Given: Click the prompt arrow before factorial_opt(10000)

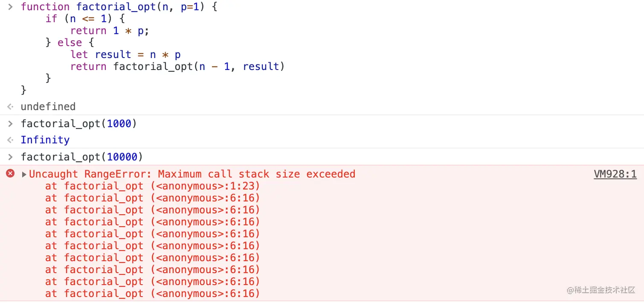Looking at the screenshot, I should [10, 157].
